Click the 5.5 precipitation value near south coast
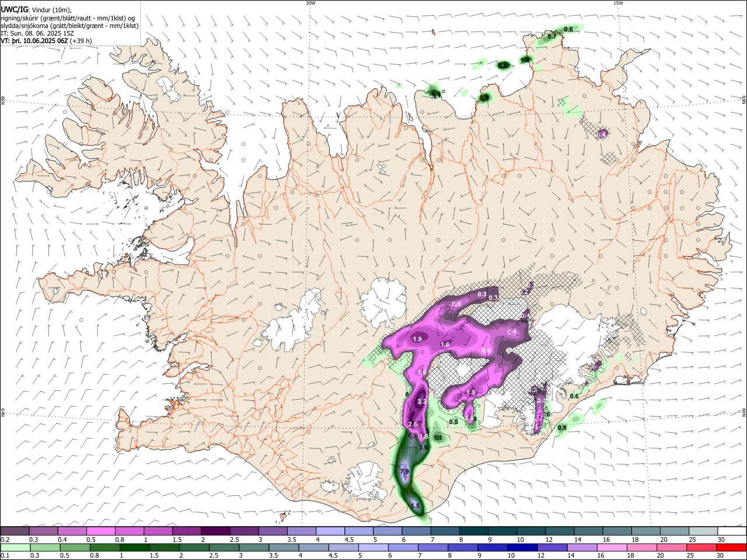Viewport: 747px width, 560px height. tap(415, 506)
